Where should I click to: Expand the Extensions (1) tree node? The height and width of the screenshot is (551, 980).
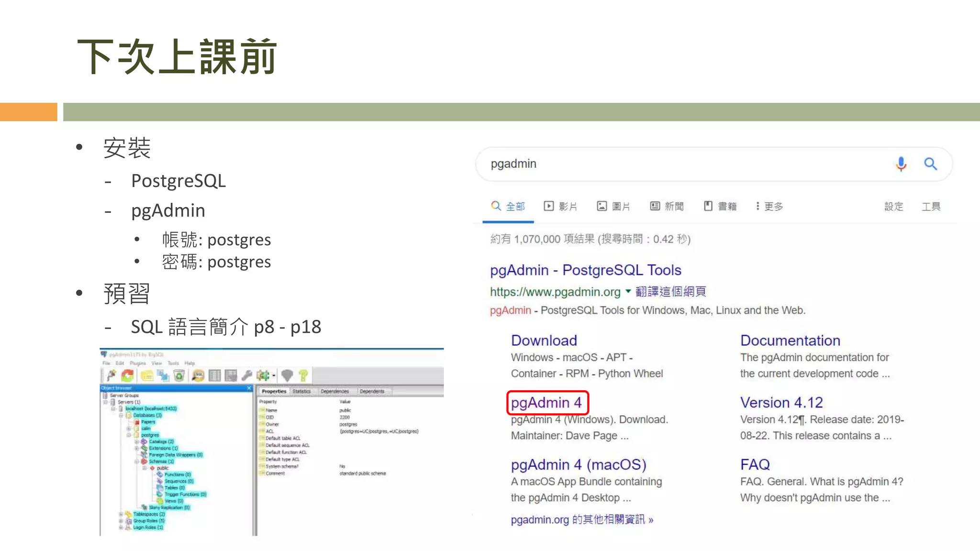coord(137,448)
